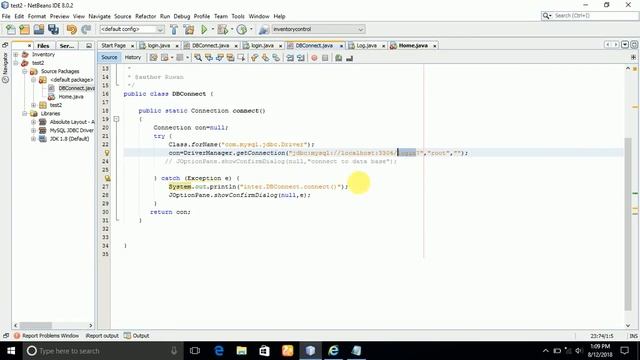Open the default config combo box
640x360 pixels.
point(132,29)
